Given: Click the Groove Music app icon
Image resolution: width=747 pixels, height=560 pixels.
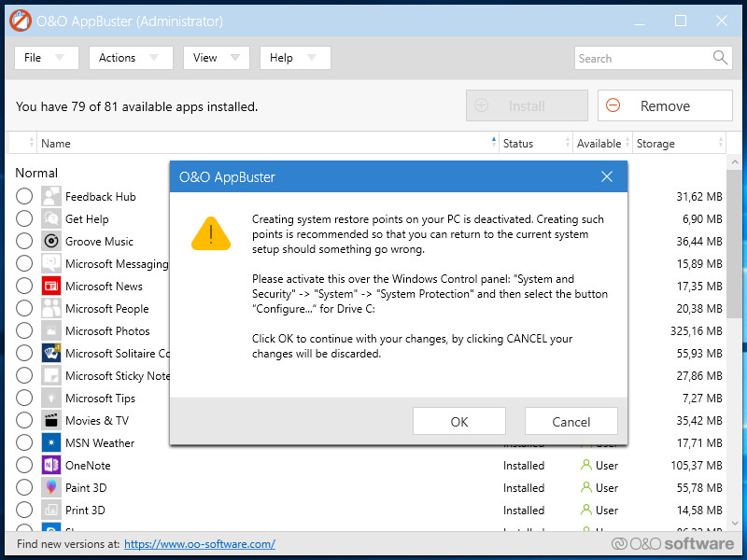Looking at the screenshot, I should [51, 241].
